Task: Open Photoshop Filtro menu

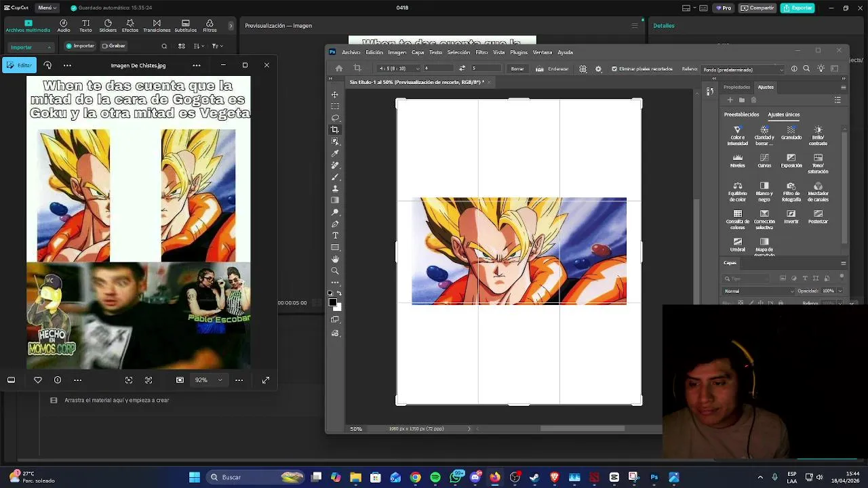Action: (x=481, y=52)
